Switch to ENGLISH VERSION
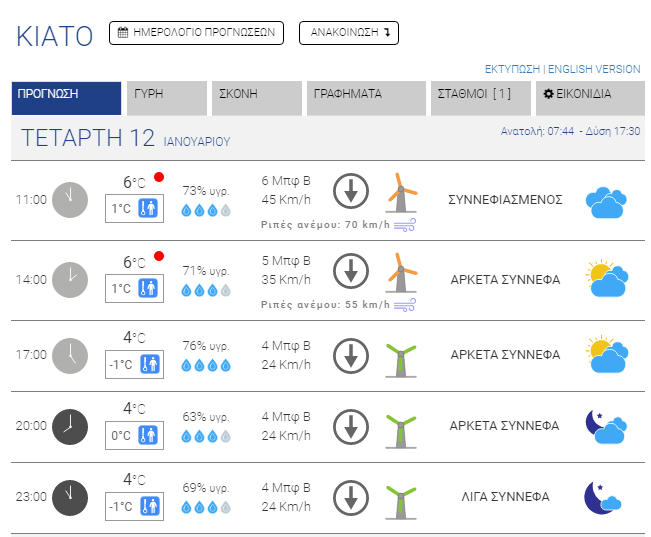 point(596,69)
